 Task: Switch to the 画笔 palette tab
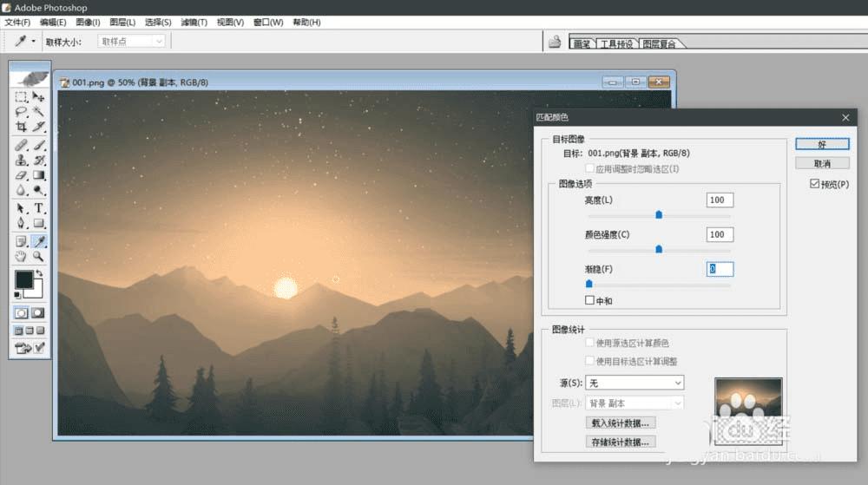582,43
